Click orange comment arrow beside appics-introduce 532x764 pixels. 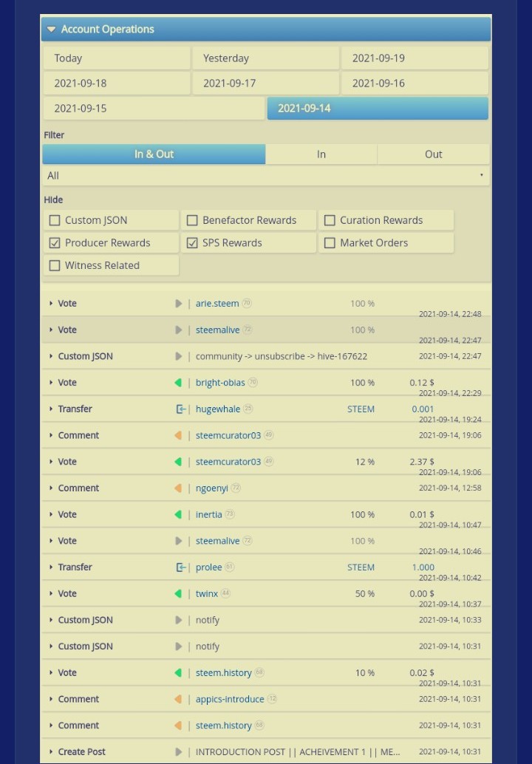point(178,699)
